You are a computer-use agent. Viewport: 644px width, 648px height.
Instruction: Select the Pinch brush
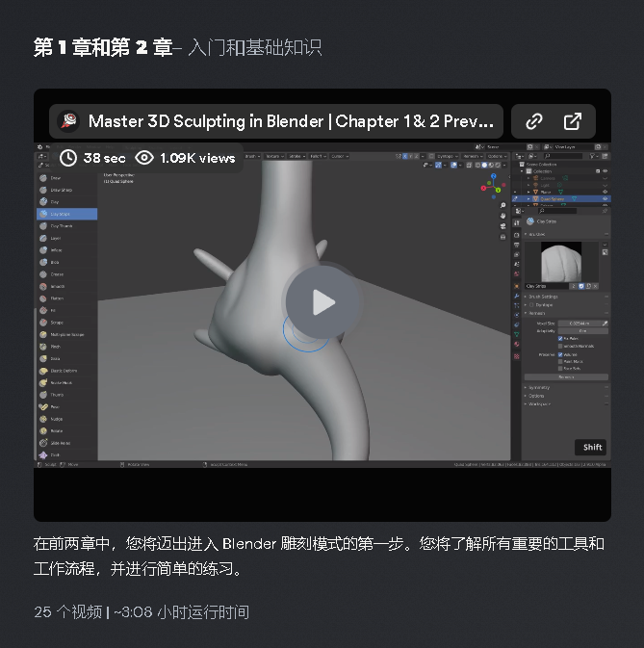pos(67,347)
